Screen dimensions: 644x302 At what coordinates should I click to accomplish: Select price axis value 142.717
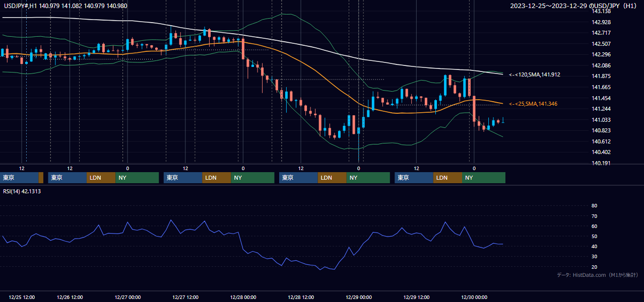pyautogui.click(x=601, y=33)
